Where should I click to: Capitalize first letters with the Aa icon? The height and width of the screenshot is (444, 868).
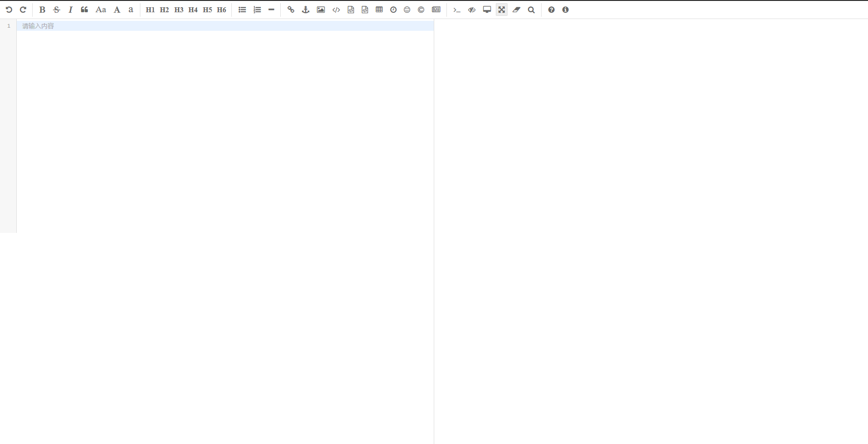101,10
